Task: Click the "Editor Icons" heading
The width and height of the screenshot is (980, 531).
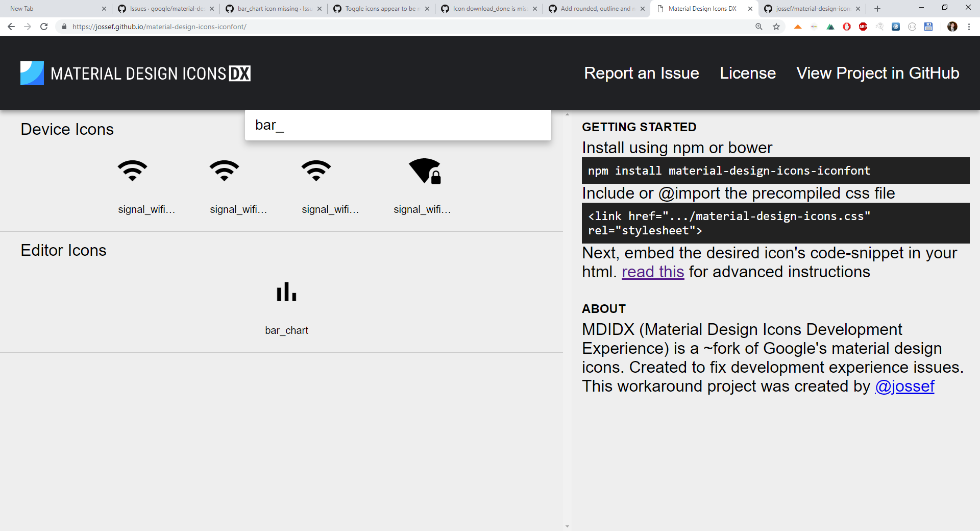Action: coord(63,250)
